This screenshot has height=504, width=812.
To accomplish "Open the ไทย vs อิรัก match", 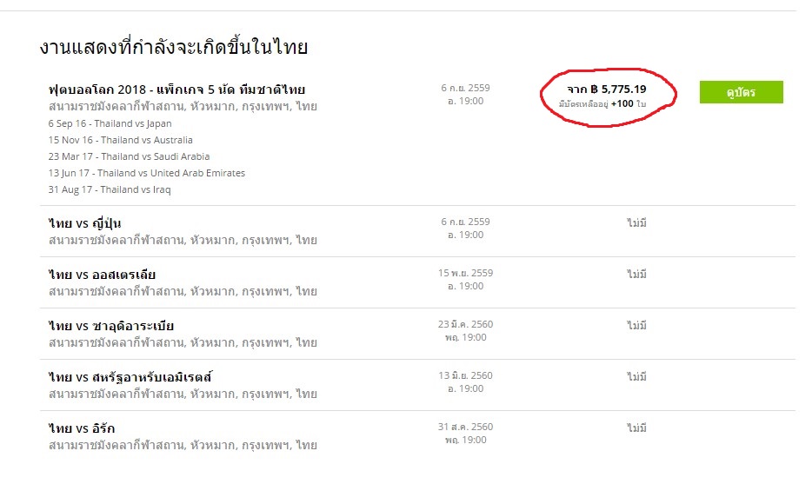I will coord(82,428).
